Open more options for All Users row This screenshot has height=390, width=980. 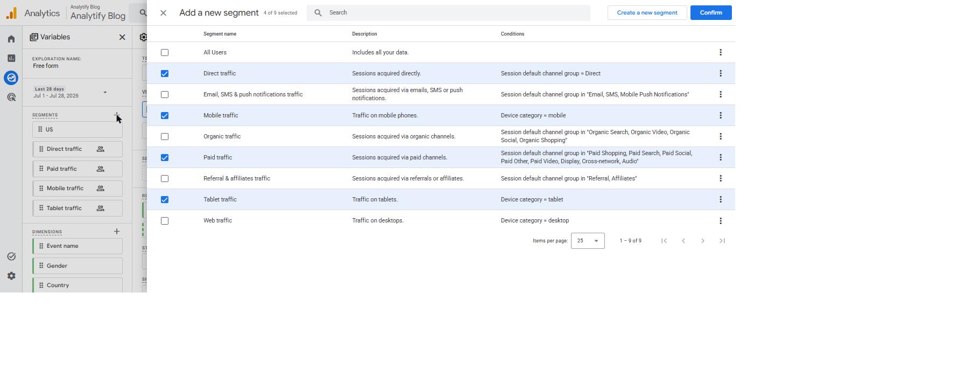click(721, 52)
